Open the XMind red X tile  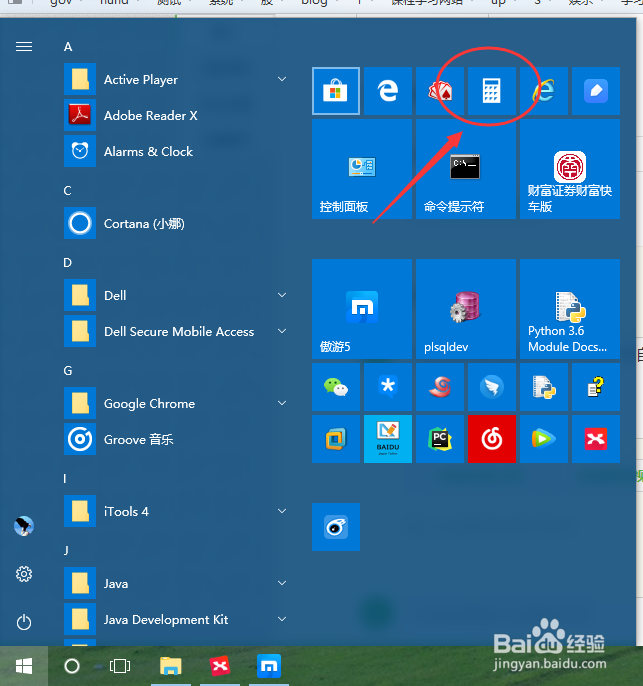[596, 439]
